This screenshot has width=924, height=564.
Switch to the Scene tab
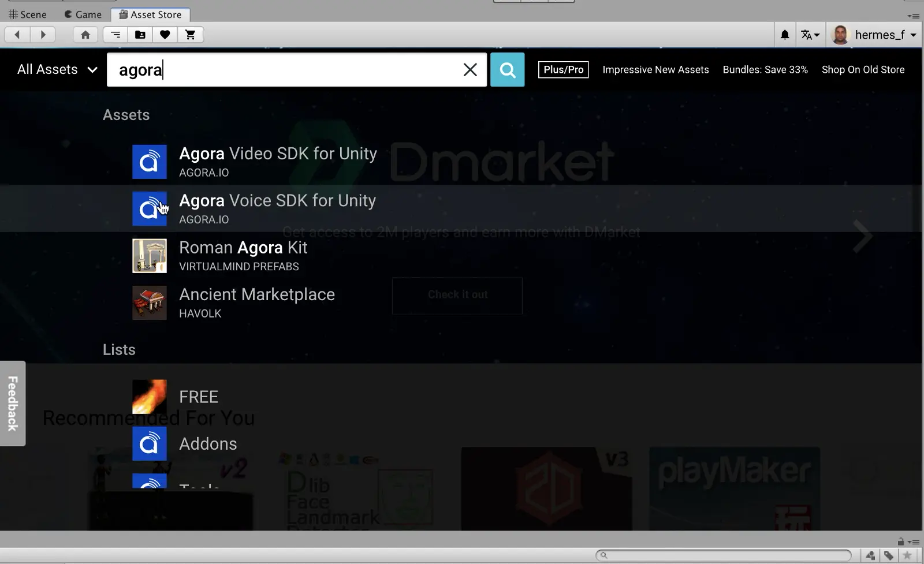pyautogui.click(x=28, y=14)
